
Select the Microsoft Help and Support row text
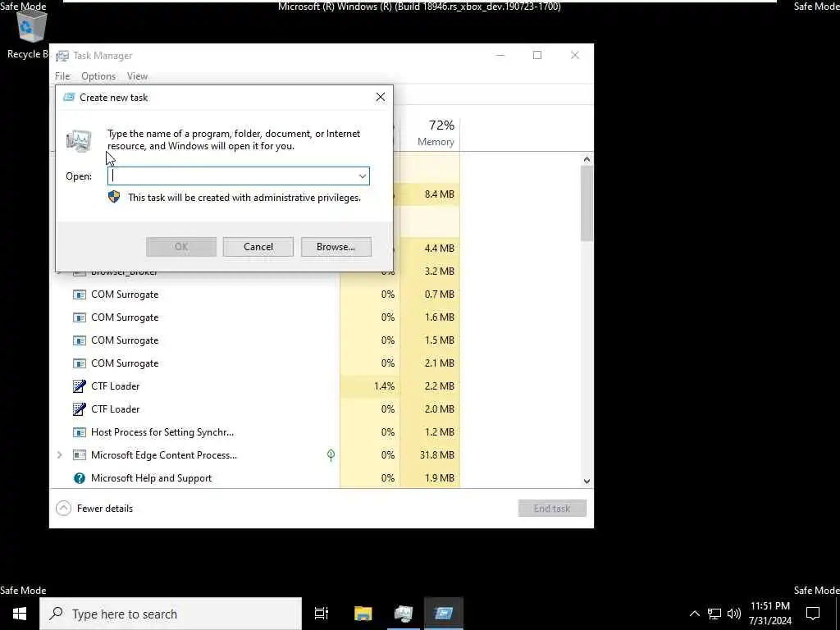pyautogui.click(x=151, y=478)
